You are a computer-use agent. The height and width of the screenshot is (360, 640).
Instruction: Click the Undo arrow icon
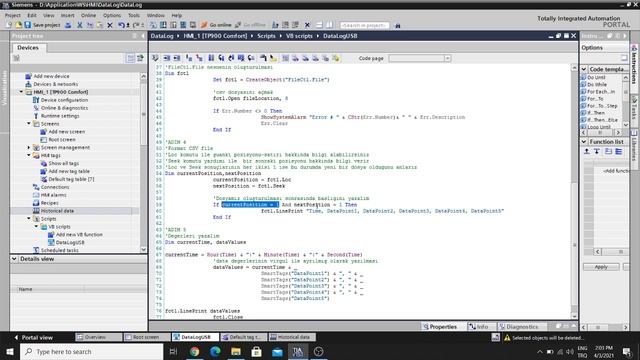click(121, 25)
